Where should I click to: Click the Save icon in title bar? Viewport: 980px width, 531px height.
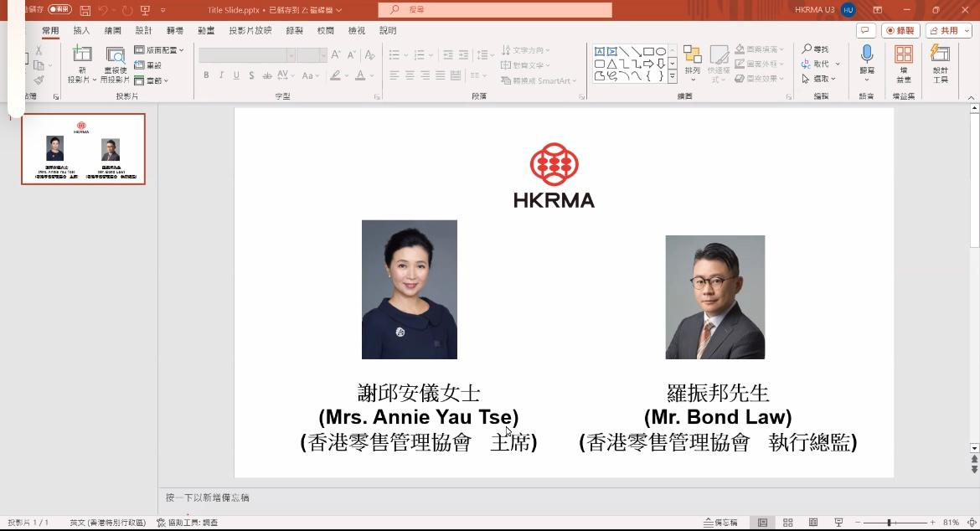[85, 10]
